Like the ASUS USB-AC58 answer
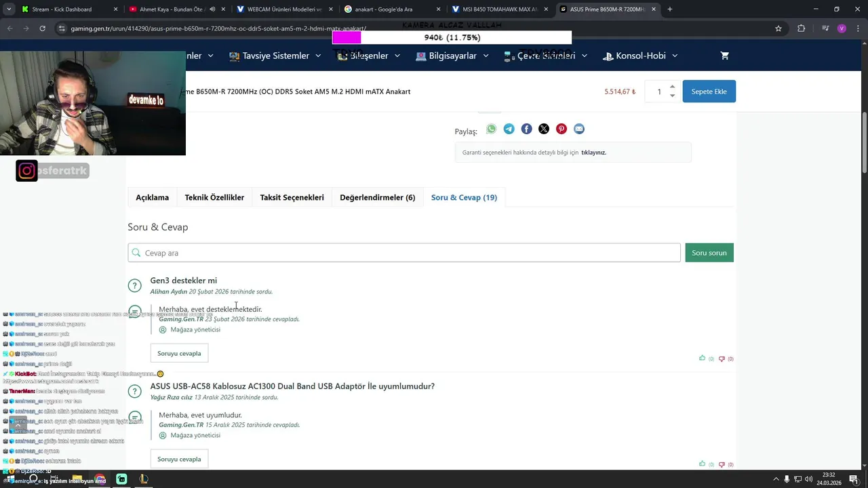 (x=703, y=464)
